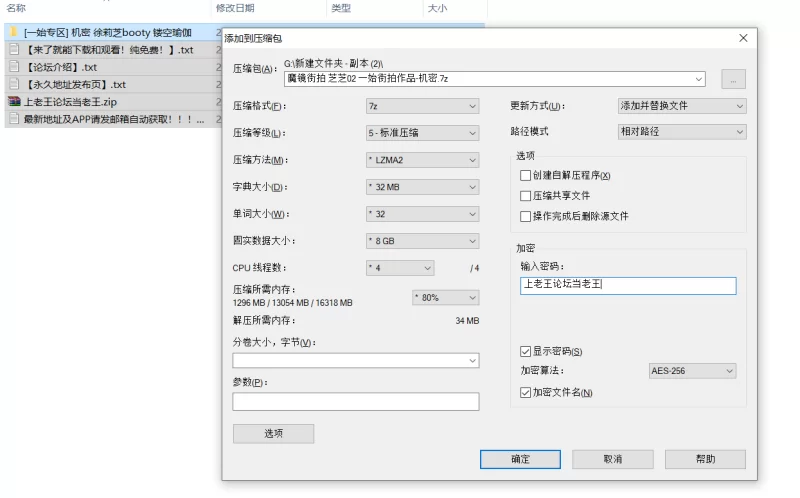Open the 单词大小 dropdown
The width and height of the screenshot is (800, 498).
[422, 214]
